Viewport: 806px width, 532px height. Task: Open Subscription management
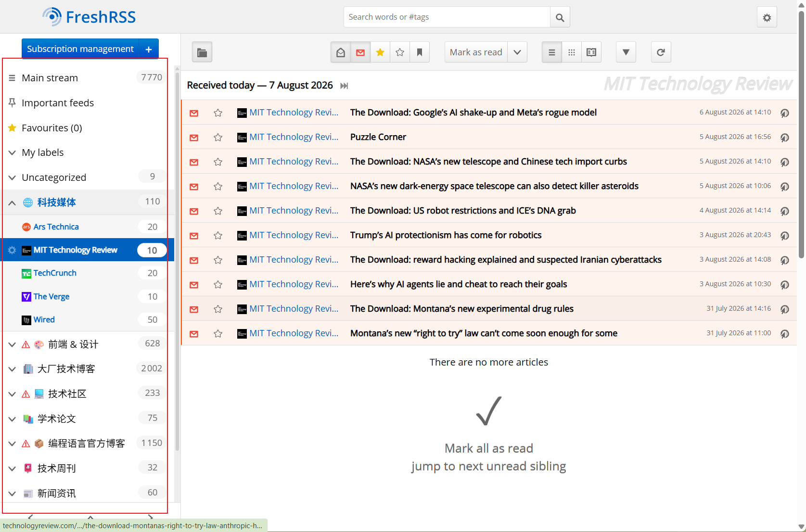coord(80,49)
